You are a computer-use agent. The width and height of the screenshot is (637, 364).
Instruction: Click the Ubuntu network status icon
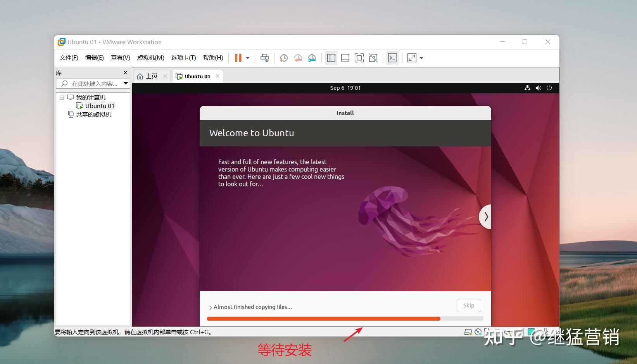coord(527,88)
